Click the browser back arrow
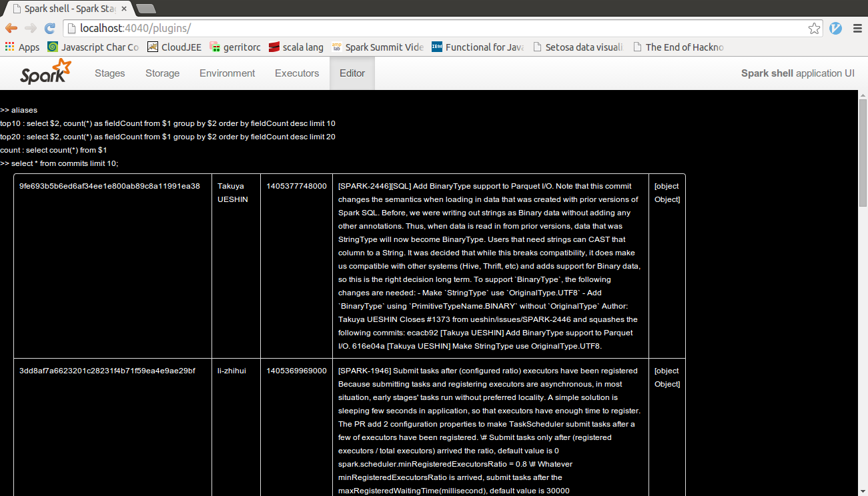868x496 pixels. 11,28
